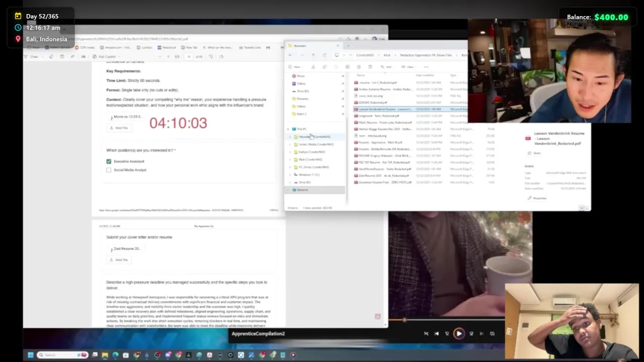The width and height of the screenshot is (644, 362).
Task: Open pinned Resumes folder in sidebar
Action: pyautogui.click(x=302, y=99)
